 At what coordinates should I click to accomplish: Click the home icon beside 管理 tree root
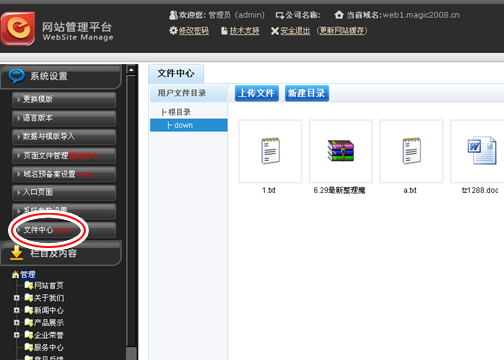[15, 275]
